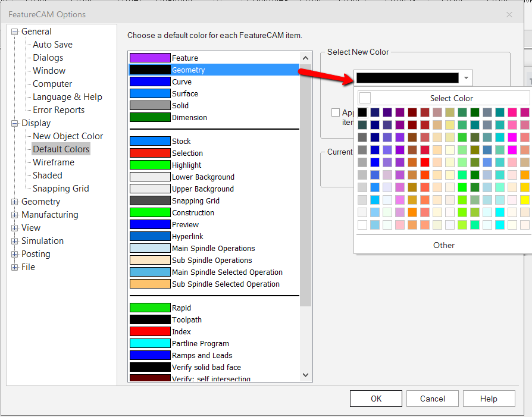Viewport: 532px width, 417px height.
Task: Expand the File tree node
Action: coord(15,267)
